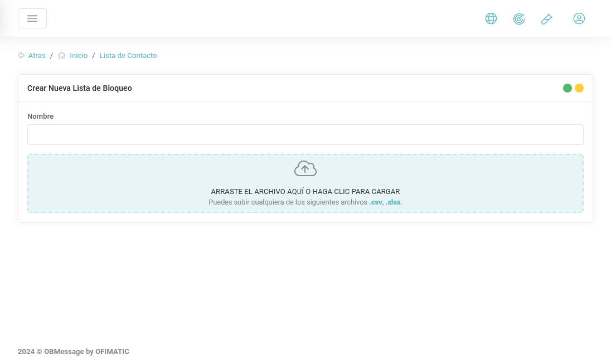
Task: Focus the Nombre text field
Action: click(x=305, y=134)
